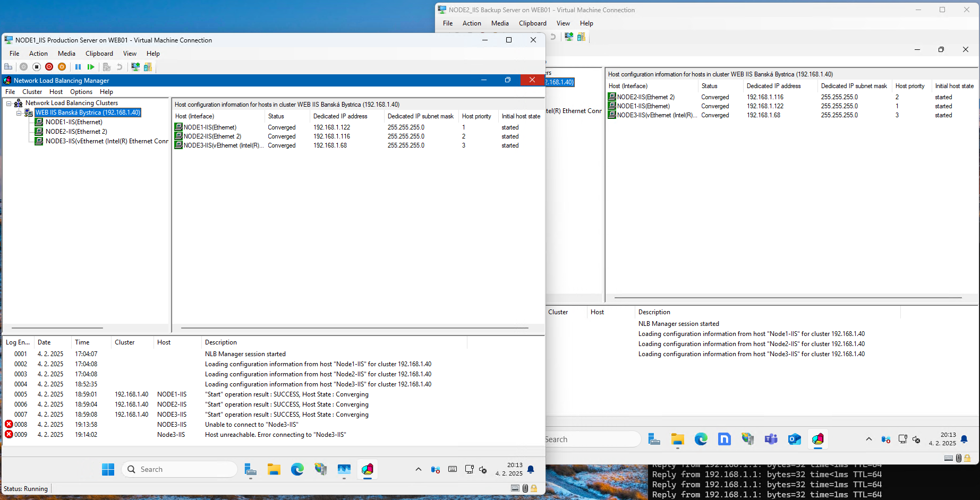Viewport: 980px width, 500px height.
Task: Sort by Status column in NODE1 host list
Action: click(x=287, y=116)
